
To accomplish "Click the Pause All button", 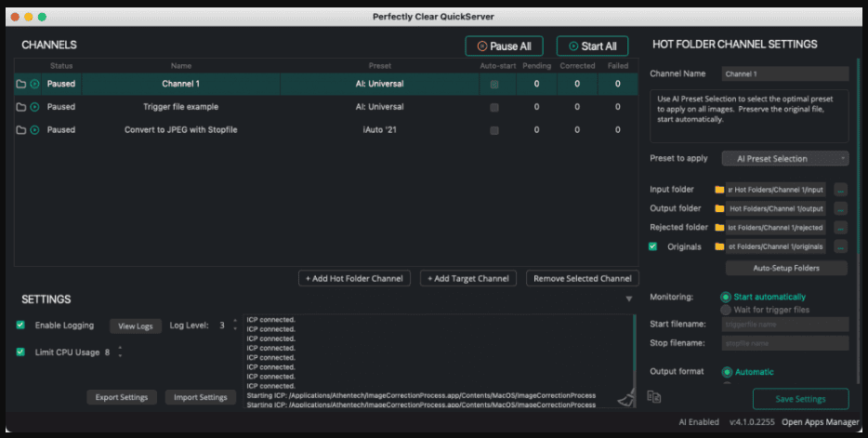I will pyautogui.click(x=504, y=46).
